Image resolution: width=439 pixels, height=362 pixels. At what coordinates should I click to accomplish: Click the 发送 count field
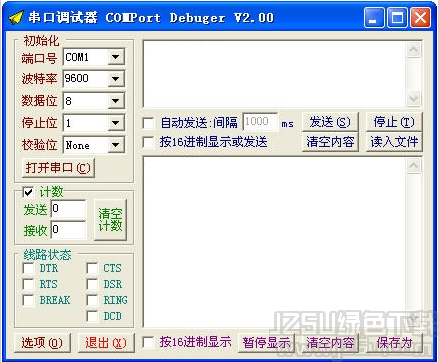click(68, 209)
